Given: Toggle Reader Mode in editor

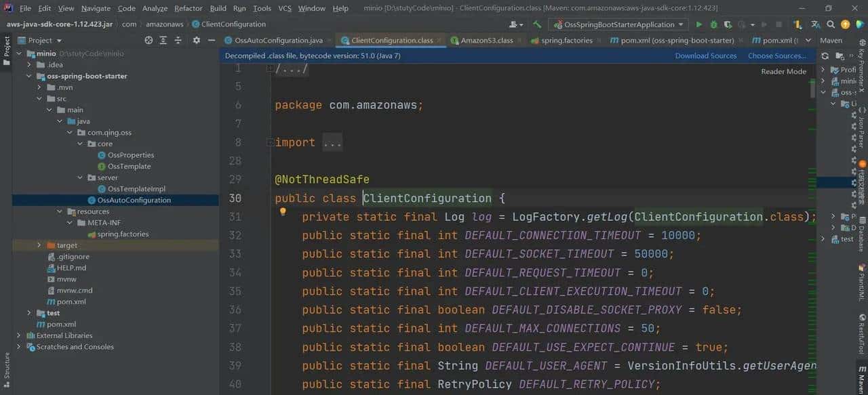Looking at the screenshot, I should point(783,71).
